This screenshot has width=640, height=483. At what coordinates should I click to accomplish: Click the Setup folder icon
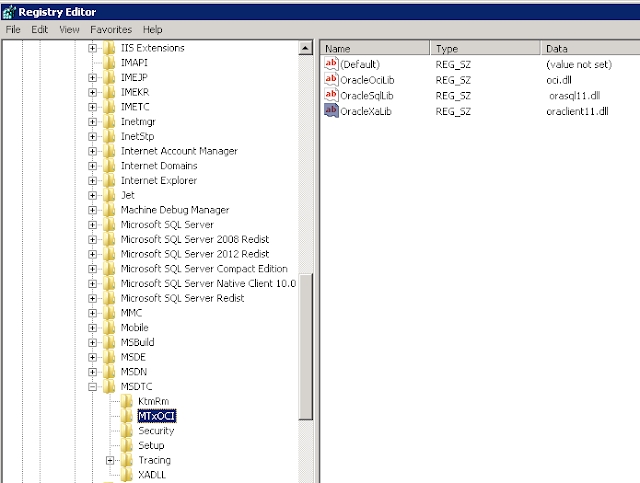pos(127,445)
